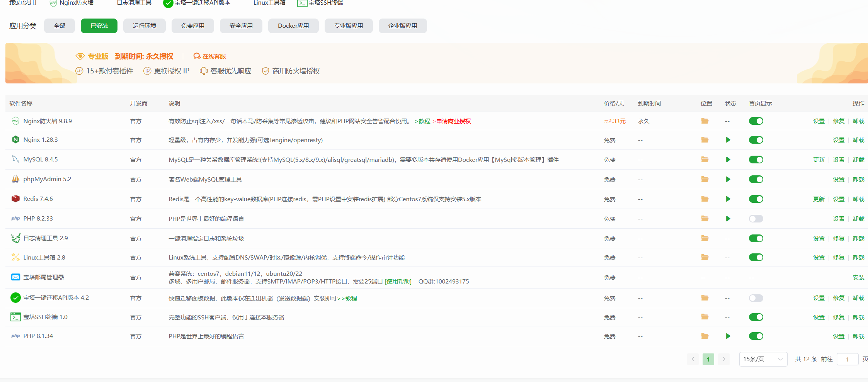This screenshot has height=382, width=868.
Task: Open folder location for Redis 7.4.6
Action: 705,199
